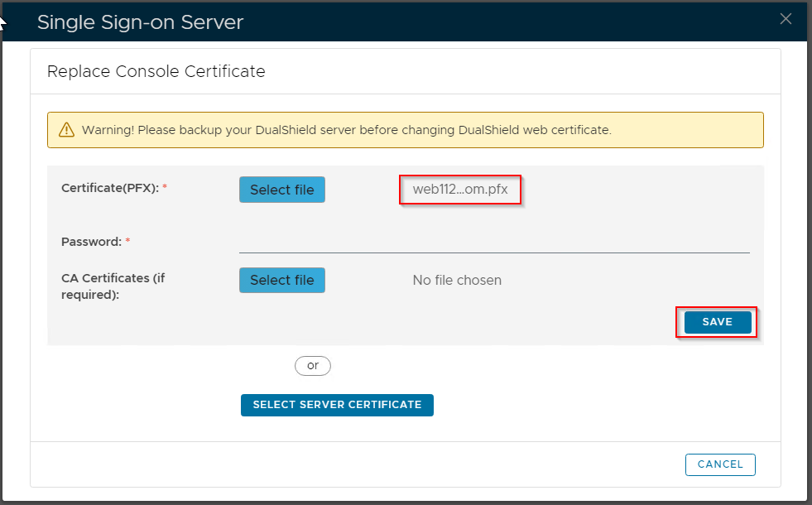Viewport: 812px width, 505px height.
Task: Click the web112...om.pfx file name
Action: (460, 190)
